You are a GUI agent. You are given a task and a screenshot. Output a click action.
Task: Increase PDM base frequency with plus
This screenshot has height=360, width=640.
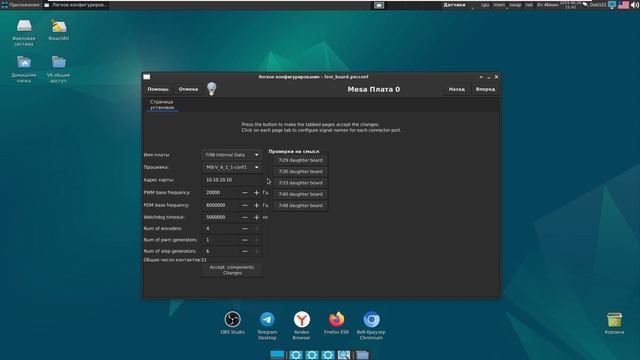click(x=256, y=205)
